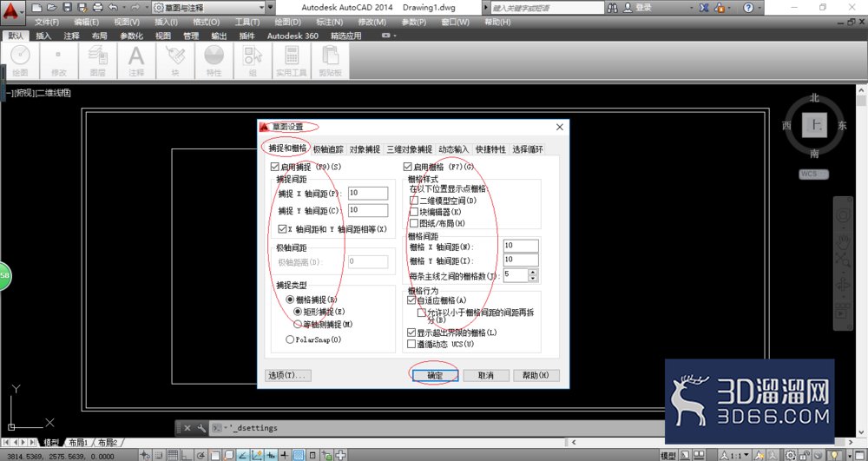Toggle 显示超出界限的栅格 checkbox
Screen dimensions: 868x461
point(411,333)
